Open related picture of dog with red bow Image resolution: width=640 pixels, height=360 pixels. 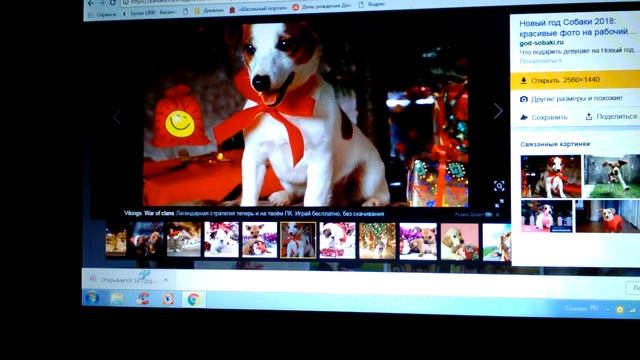[x=551, y=176]
